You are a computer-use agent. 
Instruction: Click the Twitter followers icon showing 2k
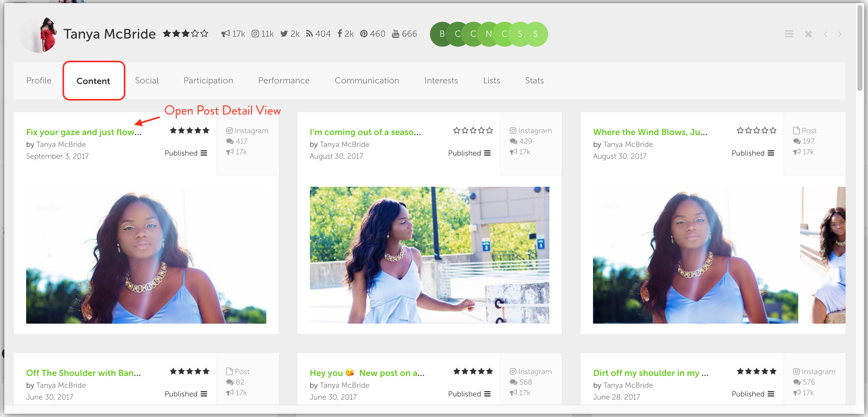[x=284, y=34]
